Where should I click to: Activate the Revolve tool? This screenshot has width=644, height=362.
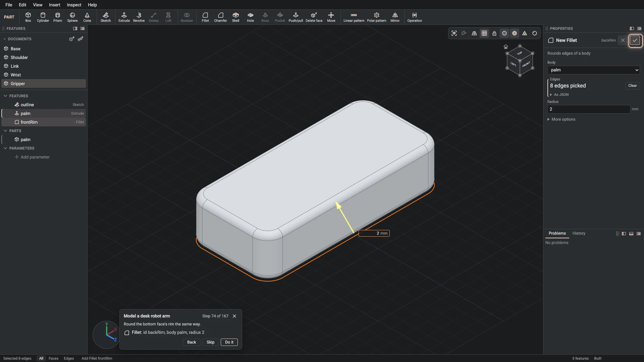(139, 17)
